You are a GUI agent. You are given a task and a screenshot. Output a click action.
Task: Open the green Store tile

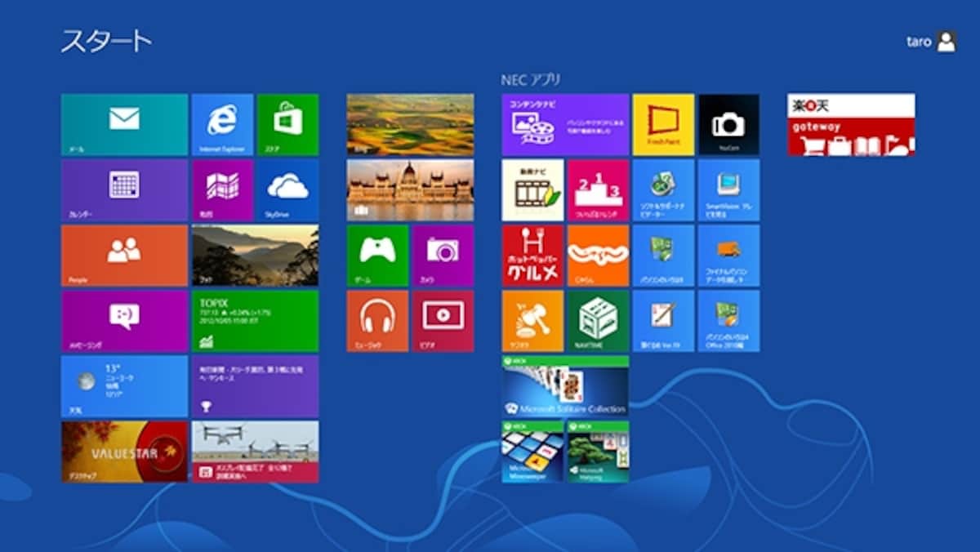(x=287, y=124)
